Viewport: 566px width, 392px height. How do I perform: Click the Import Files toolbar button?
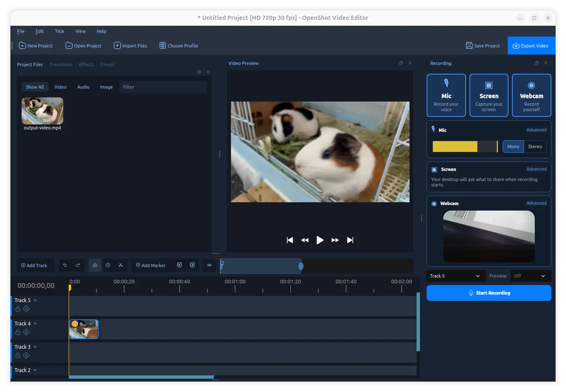click(x=130, y=46)
